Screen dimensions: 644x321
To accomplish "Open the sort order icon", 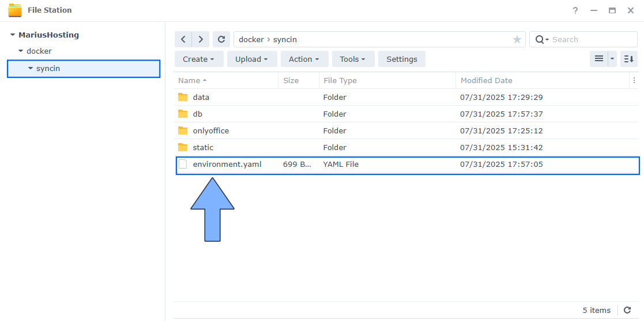I will [x=629, y=59].
